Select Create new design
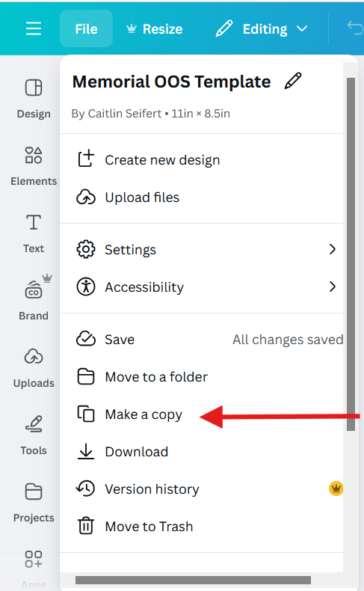Screen dimensions: 364x591 (201, 160)
